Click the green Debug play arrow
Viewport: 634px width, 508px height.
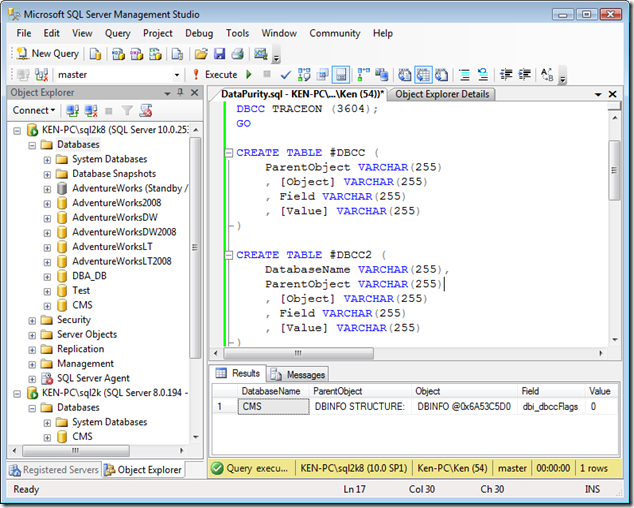[249, 74]
